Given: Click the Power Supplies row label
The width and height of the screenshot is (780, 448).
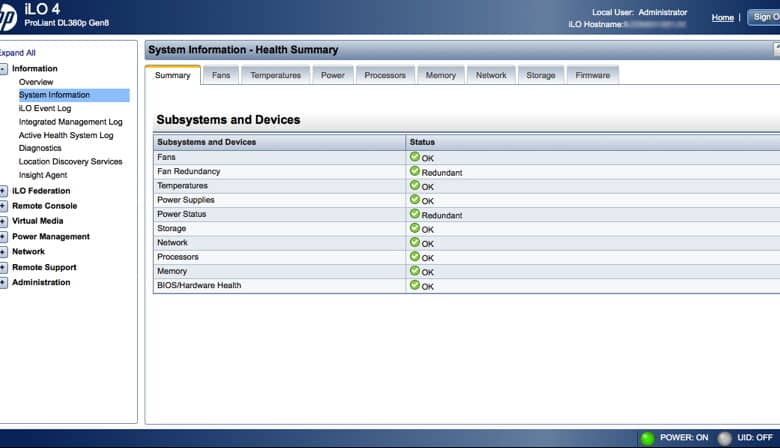Looking at the screenshot, I should [186, 200].
